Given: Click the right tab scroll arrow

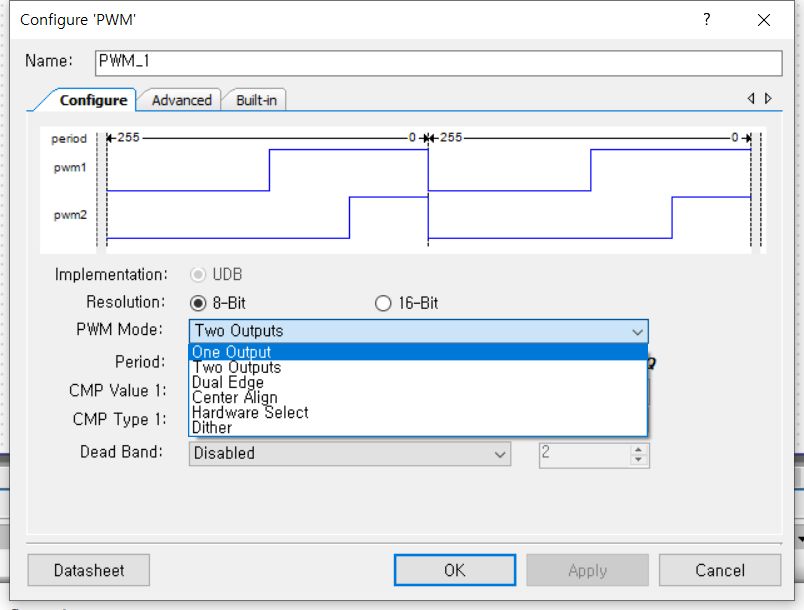Looking at the screenshot, I should tap(768, 98).
